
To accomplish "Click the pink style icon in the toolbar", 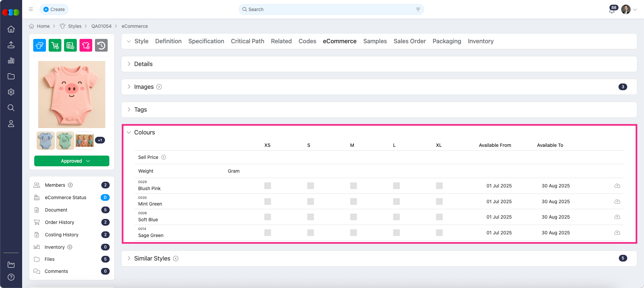I will [x=86, y=45].
